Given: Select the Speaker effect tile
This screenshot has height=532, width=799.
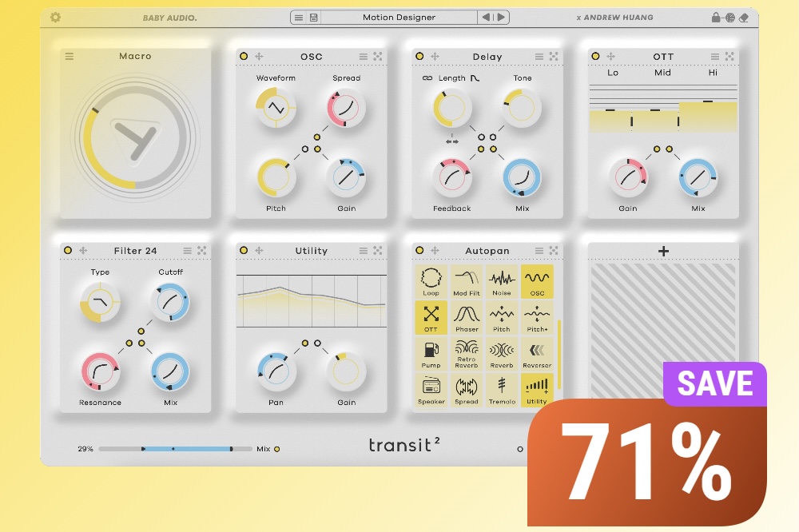Looking at the screenshot, I should click(431, 390).
